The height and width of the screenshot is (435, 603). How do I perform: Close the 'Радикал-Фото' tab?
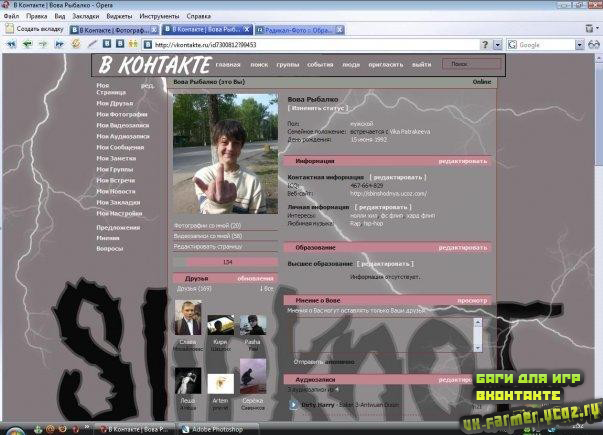(x=340, y=30)
